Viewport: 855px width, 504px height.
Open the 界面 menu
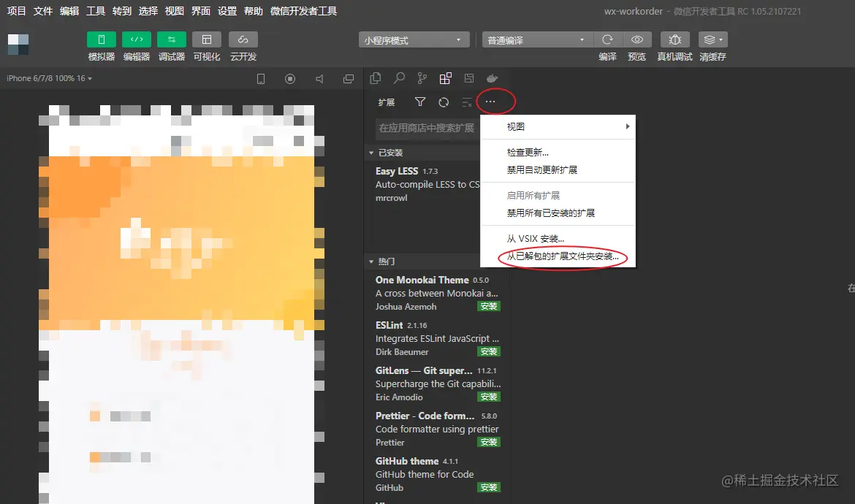point(201,11)
